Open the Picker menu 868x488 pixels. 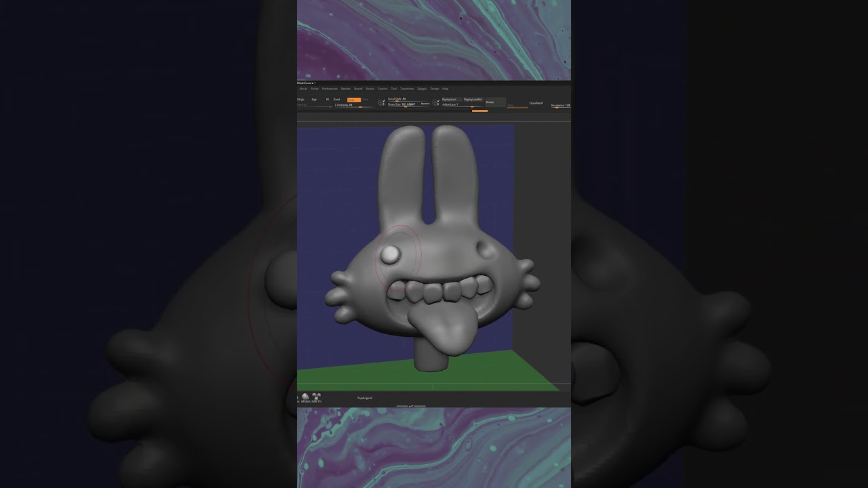pos(315,89)
